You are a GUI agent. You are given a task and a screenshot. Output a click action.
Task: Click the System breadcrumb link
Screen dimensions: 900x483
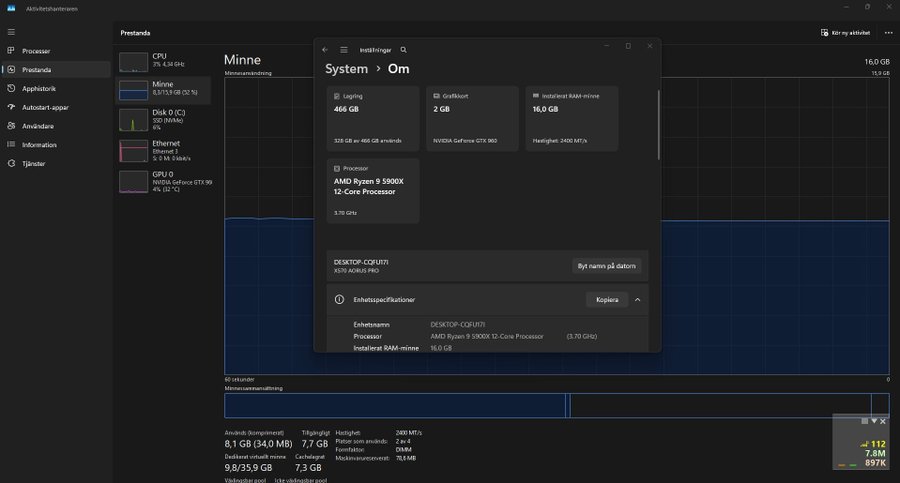pyautogui.click(x=346, y=69)
